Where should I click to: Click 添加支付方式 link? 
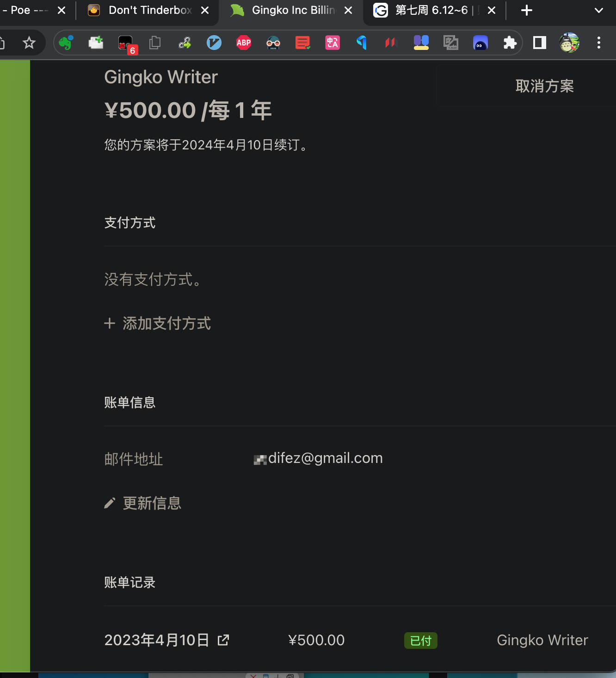[x=166, y=323]
